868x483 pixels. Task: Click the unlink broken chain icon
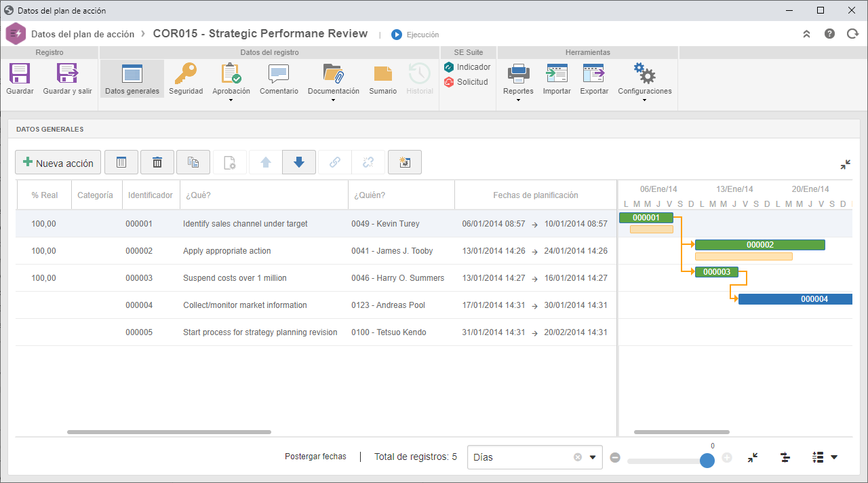click(x=368, y=162)
